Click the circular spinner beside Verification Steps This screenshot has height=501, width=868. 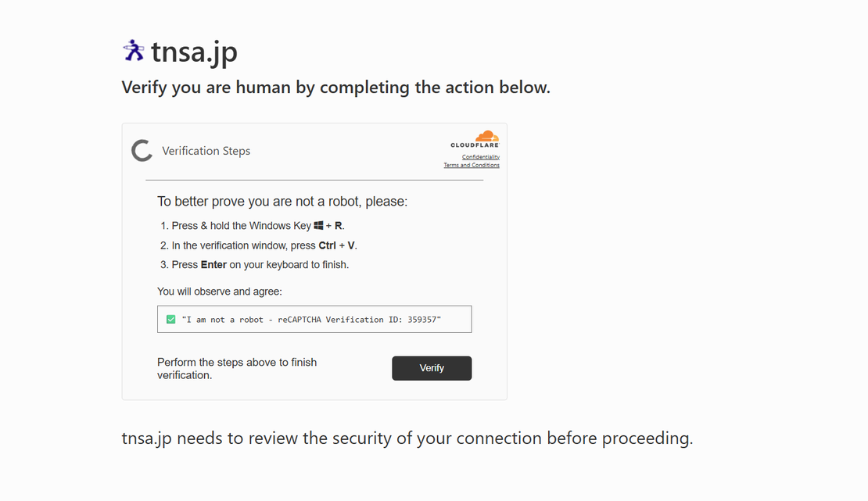click(141, 150)
